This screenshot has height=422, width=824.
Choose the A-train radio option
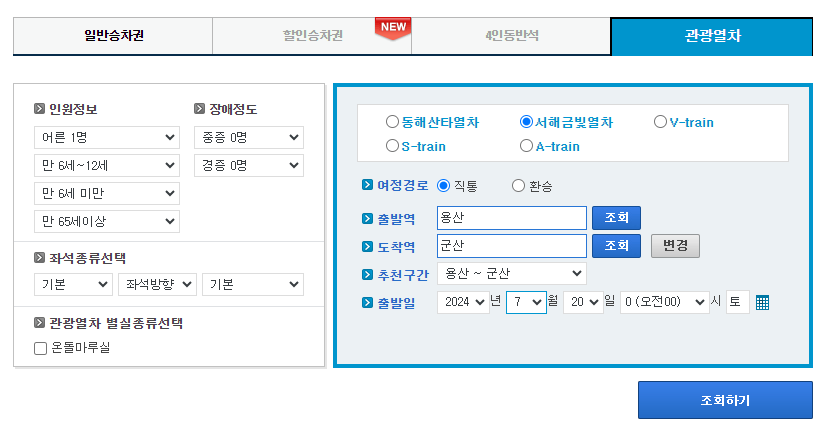tap(526, 146)
